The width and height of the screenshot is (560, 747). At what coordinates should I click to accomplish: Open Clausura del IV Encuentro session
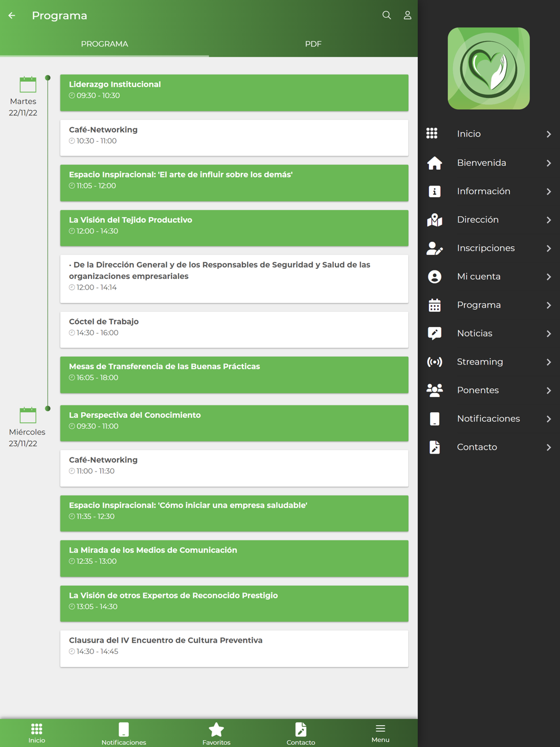(234, 648)
